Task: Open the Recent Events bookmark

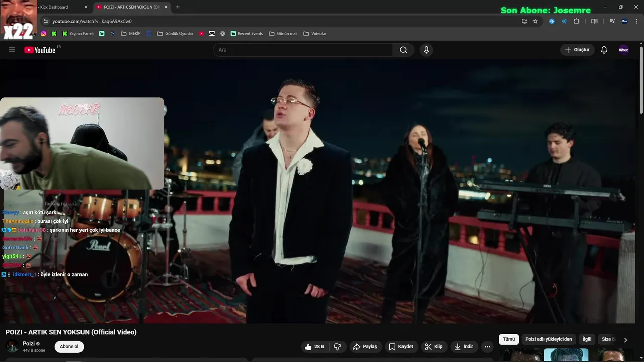Action: pos(247,34)
